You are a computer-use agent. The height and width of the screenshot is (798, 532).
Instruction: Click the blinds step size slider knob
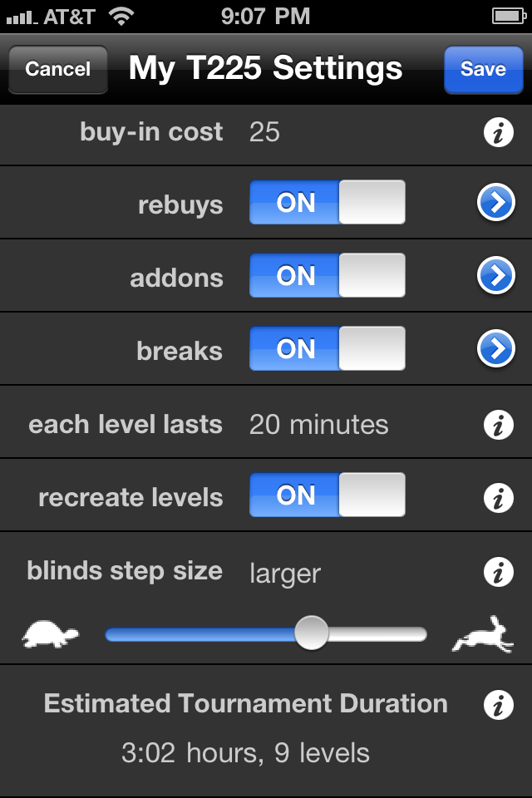click(x=312, y=634)
